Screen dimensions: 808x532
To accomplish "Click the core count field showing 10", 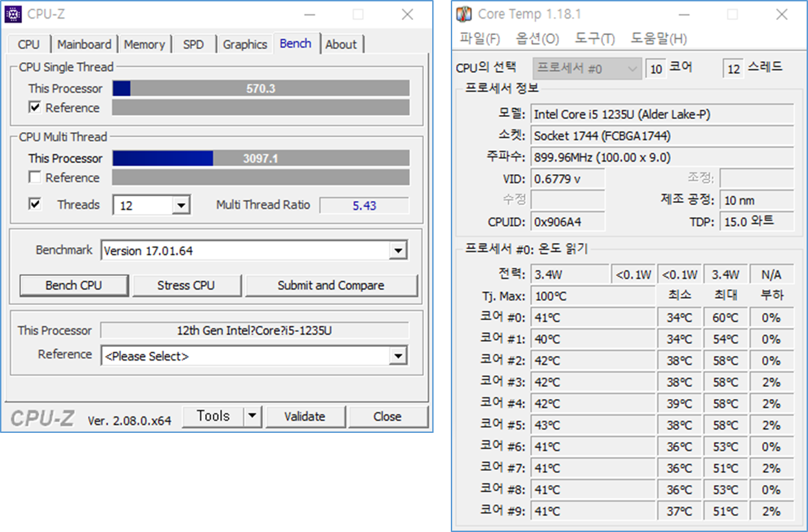I will click(x=656, y=69).
